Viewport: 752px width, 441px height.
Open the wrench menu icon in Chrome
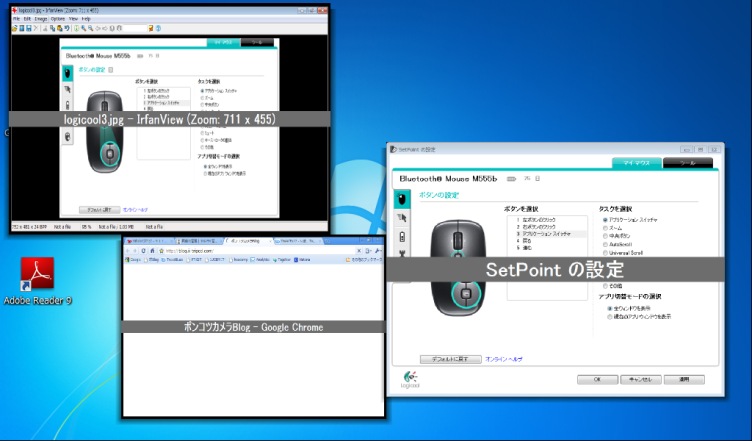point(377,251)
